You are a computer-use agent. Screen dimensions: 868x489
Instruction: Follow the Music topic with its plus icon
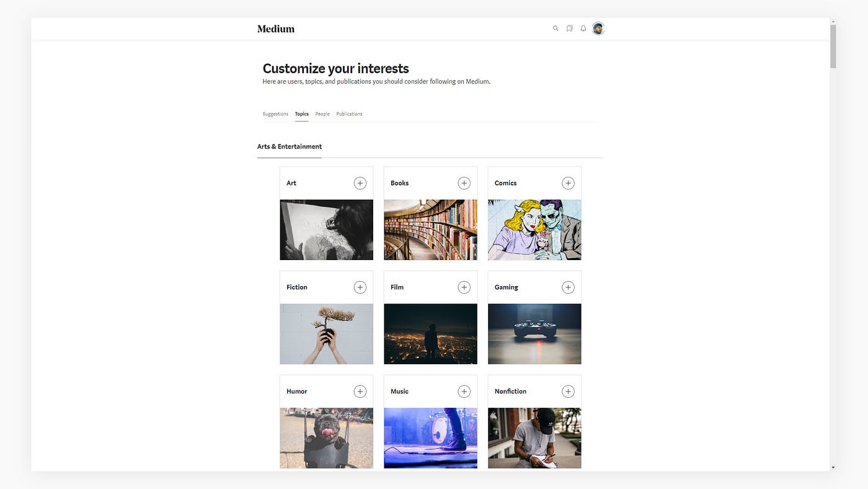tap(464, 391)
